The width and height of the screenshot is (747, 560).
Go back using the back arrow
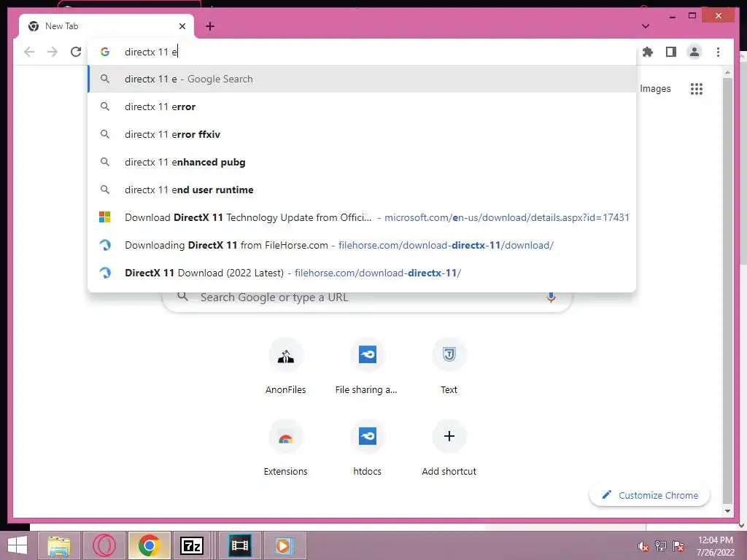click(29, 52)
